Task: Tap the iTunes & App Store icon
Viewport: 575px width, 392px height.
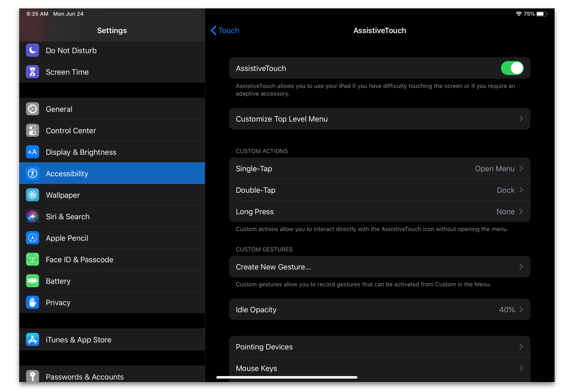Action: click(32, 340)
